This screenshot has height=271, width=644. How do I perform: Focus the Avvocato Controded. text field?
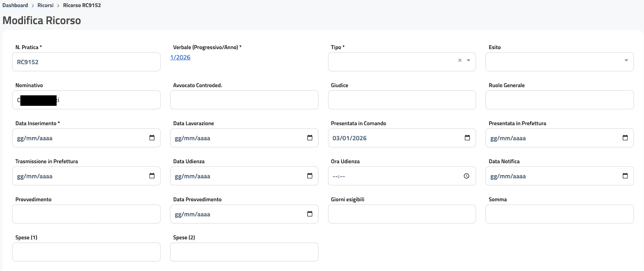click(x=244, y=100)
